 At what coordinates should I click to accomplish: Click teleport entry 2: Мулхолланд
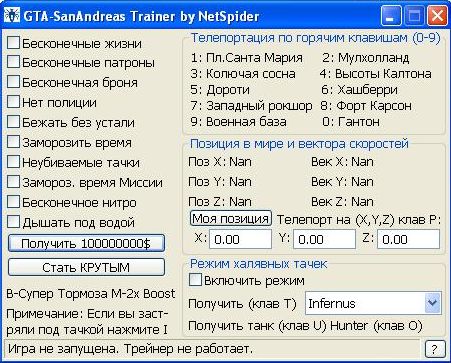pyautogui.click(x=365, y=58)
